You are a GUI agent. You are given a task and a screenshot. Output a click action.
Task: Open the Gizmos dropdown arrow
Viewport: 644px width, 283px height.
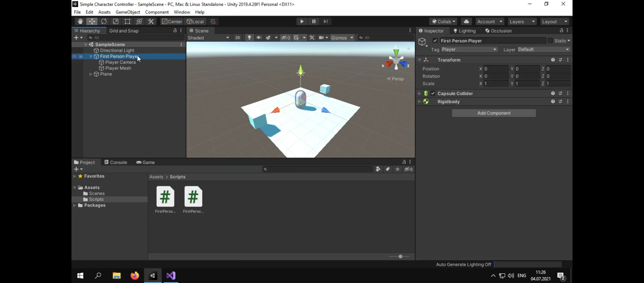click(x=352, y=38)
